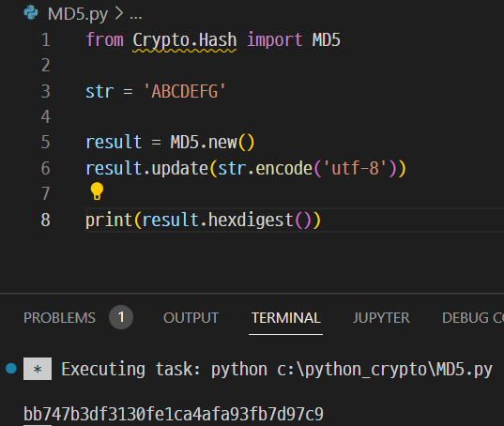The image size is (504, 426).
Task: Click line number 8 in the gutter
Action: tap(46, 220)
